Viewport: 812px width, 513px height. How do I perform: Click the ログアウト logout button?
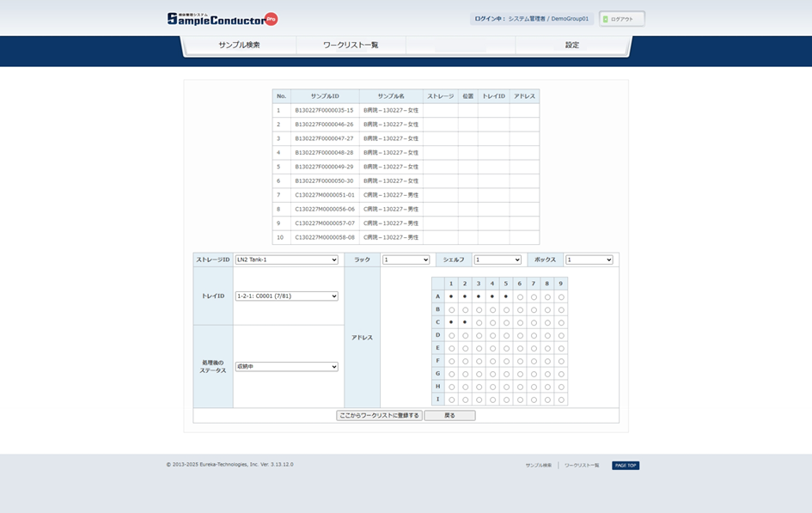[622, 19]
